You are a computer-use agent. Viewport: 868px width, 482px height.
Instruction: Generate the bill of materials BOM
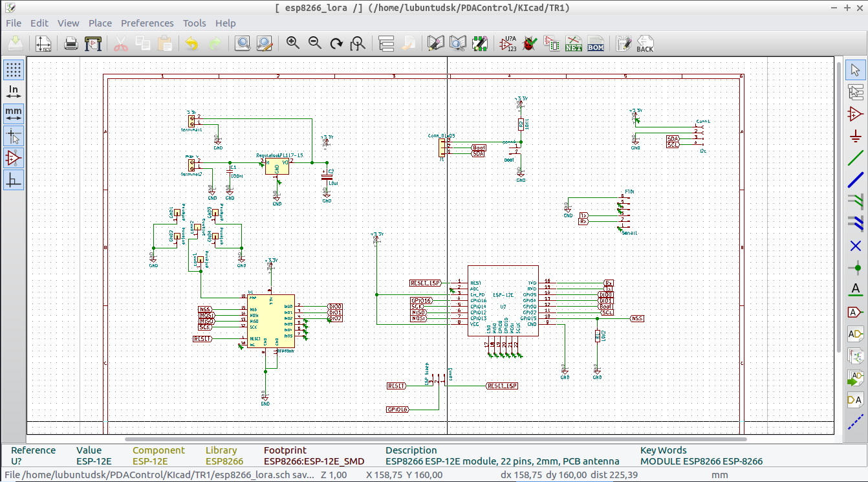point(596,44)
